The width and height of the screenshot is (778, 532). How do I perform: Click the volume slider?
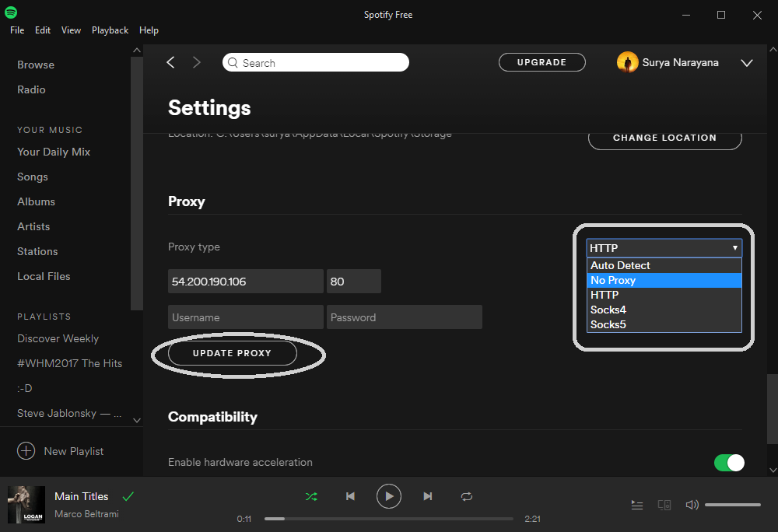pos(733,505)
